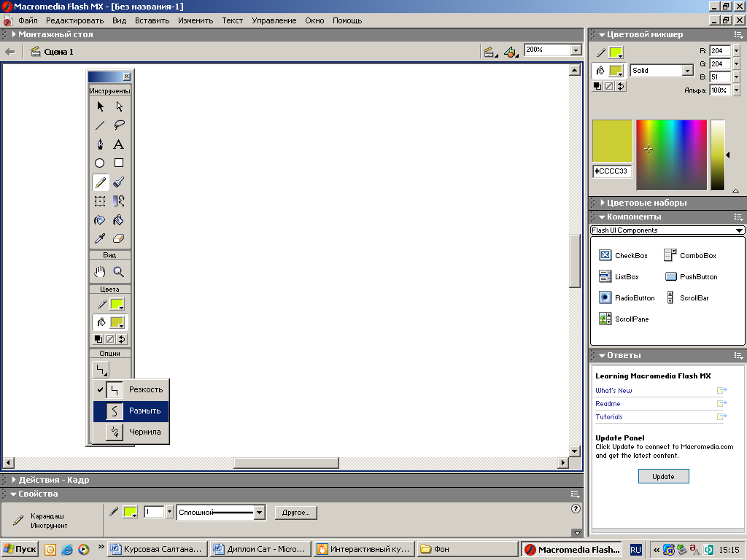
Task: Open the Edit Scene icon menu
Action: (x=490, y=52)
